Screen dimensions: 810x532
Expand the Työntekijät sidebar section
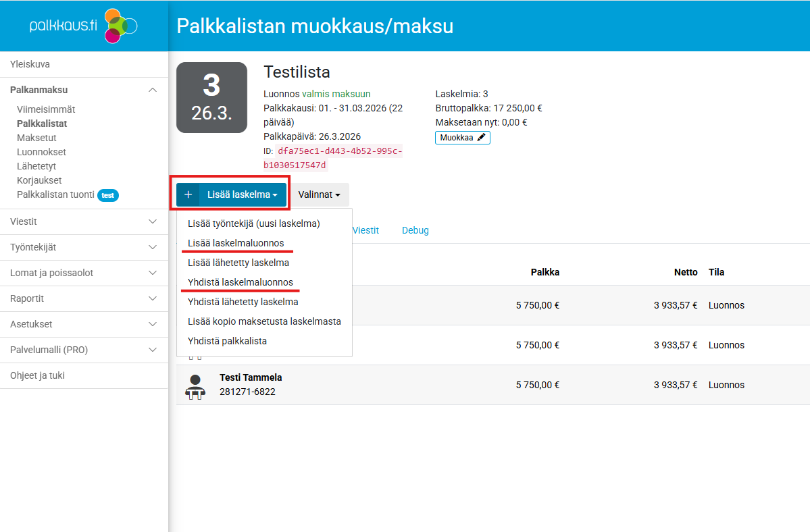point(153,247)
